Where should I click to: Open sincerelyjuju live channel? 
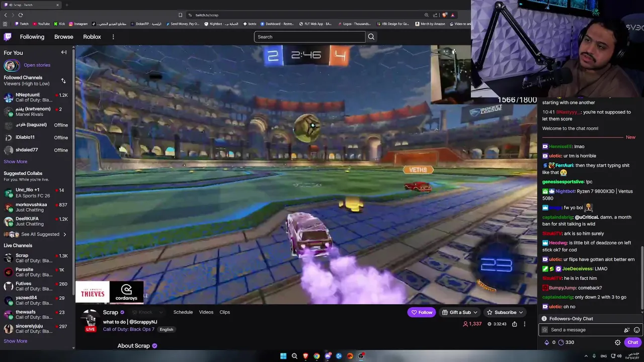click(35, 329)
